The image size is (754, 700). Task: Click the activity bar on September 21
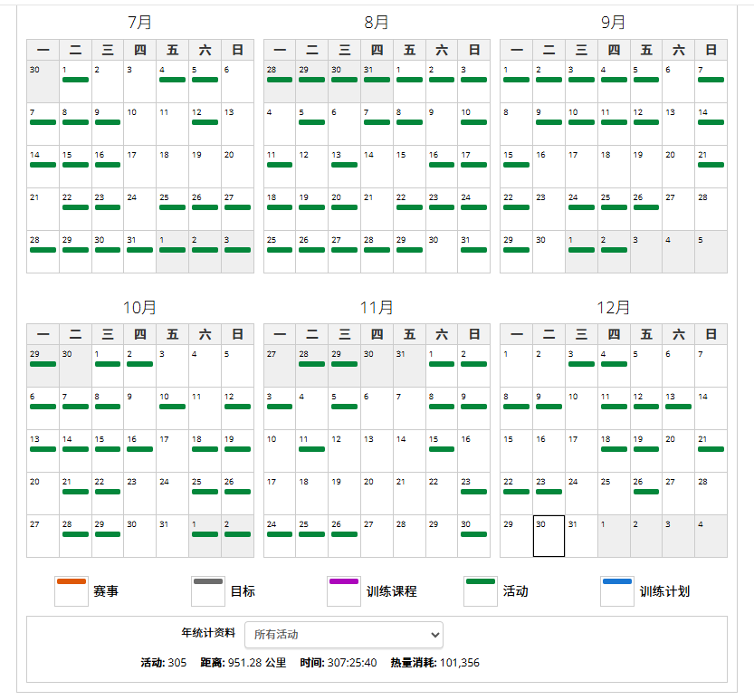click(x=711, y=165)
